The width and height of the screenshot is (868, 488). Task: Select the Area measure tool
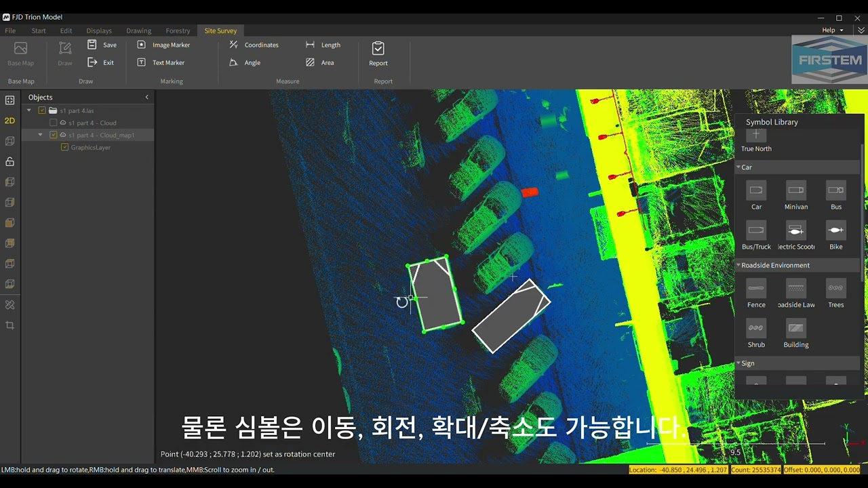(319, 62)
